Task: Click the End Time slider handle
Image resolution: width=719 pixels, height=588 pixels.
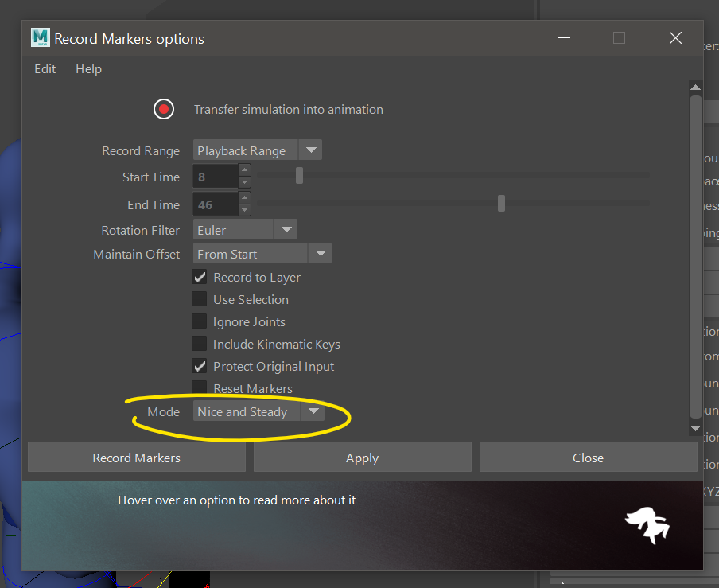Action: tap(501, 204)
